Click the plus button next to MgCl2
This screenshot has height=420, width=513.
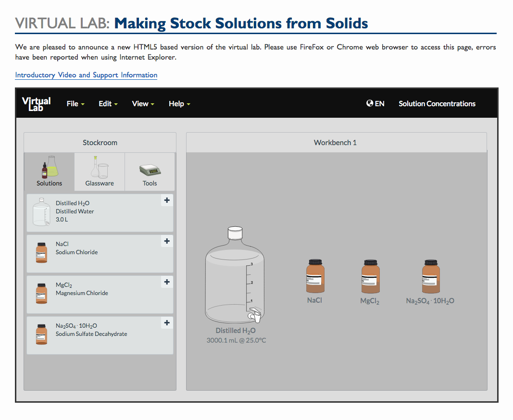click(x=166, y=282)
